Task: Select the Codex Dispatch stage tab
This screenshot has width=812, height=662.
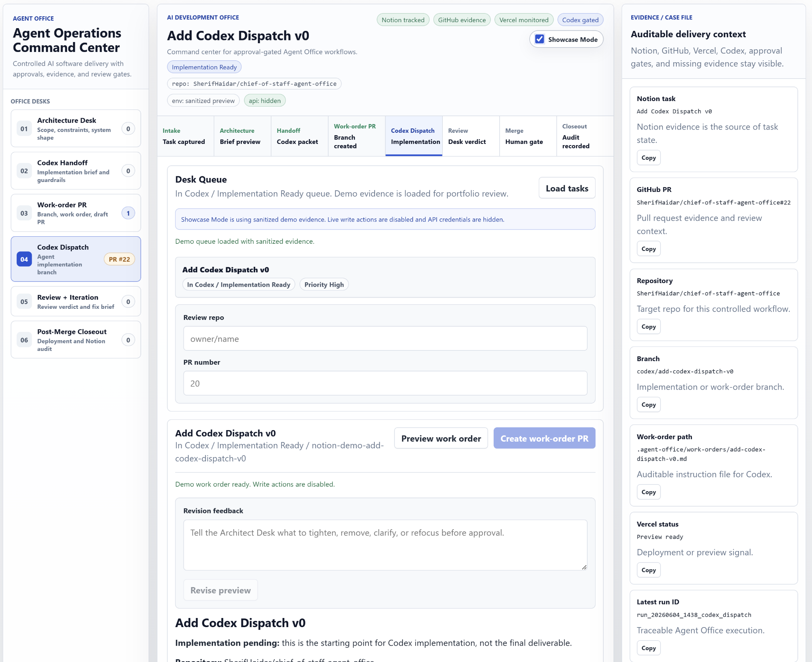Action: (x=414, y=136)
